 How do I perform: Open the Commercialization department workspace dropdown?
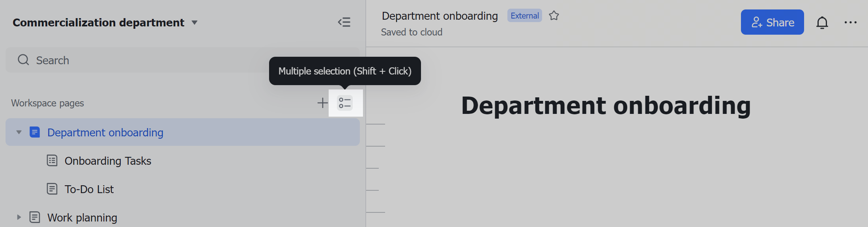[195, 22]
